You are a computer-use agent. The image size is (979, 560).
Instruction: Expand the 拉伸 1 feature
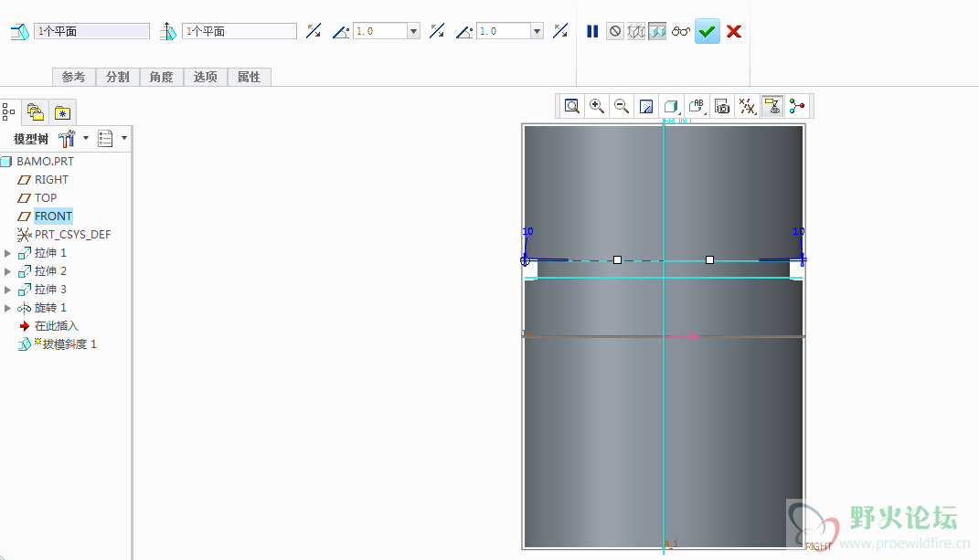coord(7,253)
